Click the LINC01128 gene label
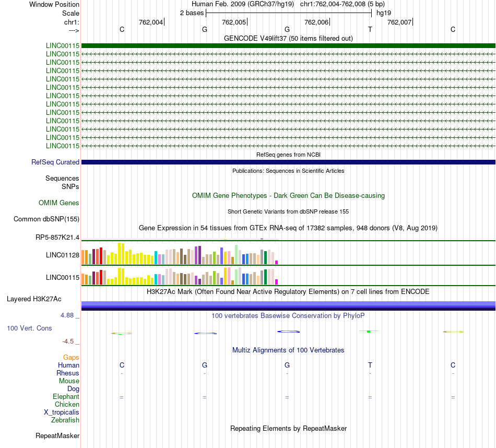Screen dimensions: 496x448 click(63, 255)
